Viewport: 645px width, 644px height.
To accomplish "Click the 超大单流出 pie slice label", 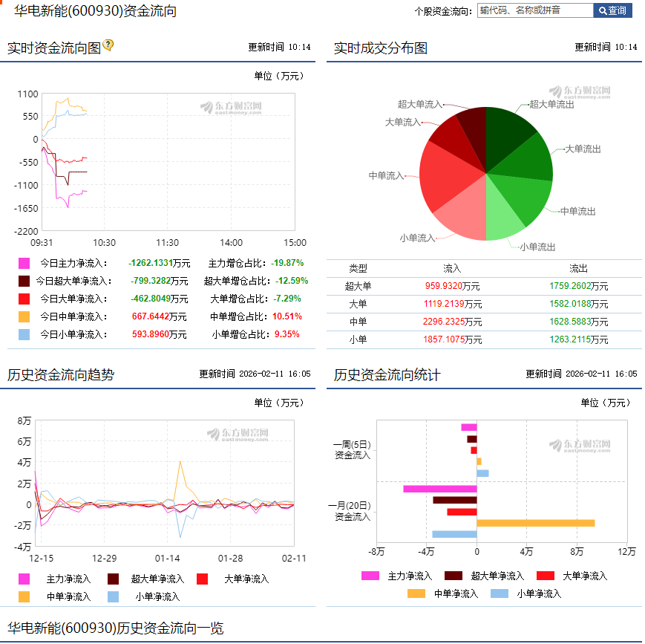I will (x=551, y=105).
